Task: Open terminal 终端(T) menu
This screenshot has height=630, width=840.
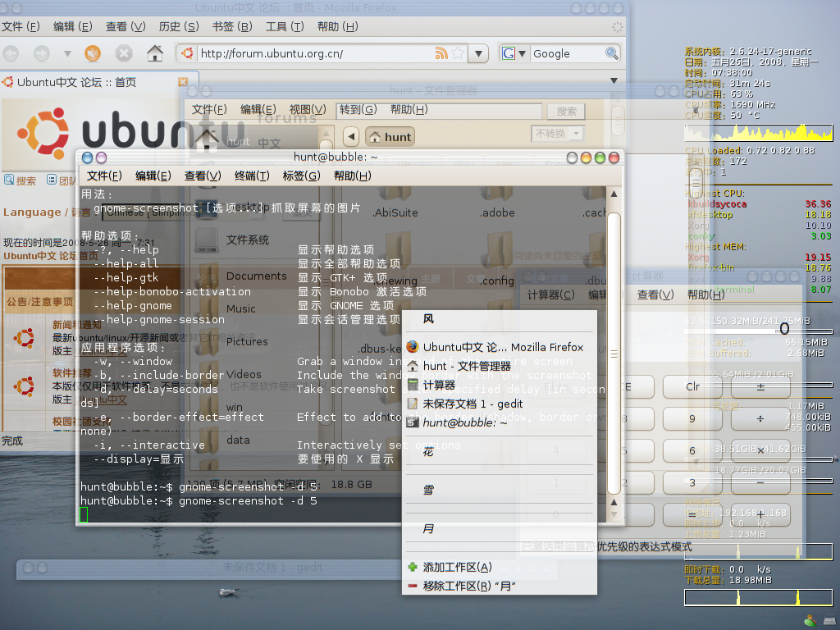Action: click(252, 176)
